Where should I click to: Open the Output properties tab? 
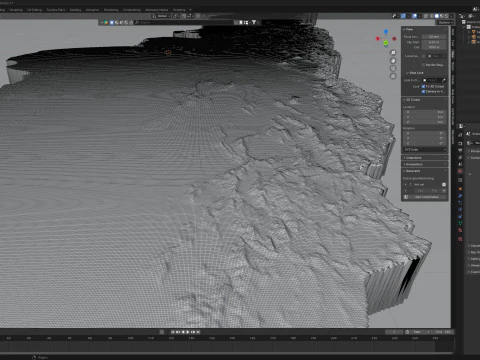point(460,150)
